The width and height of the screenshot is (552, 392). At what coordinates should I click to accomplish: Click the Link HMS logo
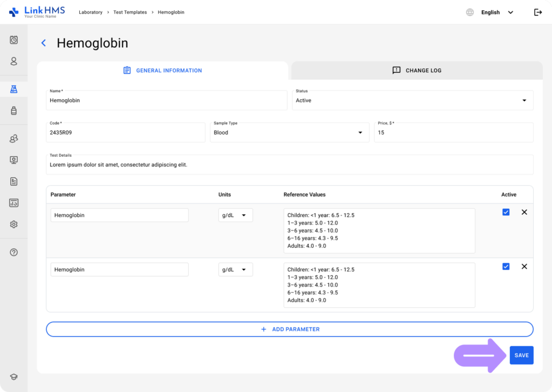tap(38, 12)
